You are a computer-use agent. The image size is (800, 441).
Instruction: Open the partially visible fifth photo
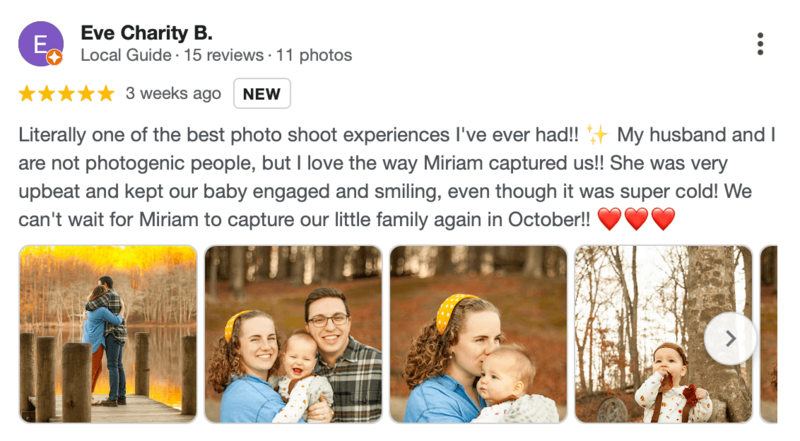tap(769, 334)
